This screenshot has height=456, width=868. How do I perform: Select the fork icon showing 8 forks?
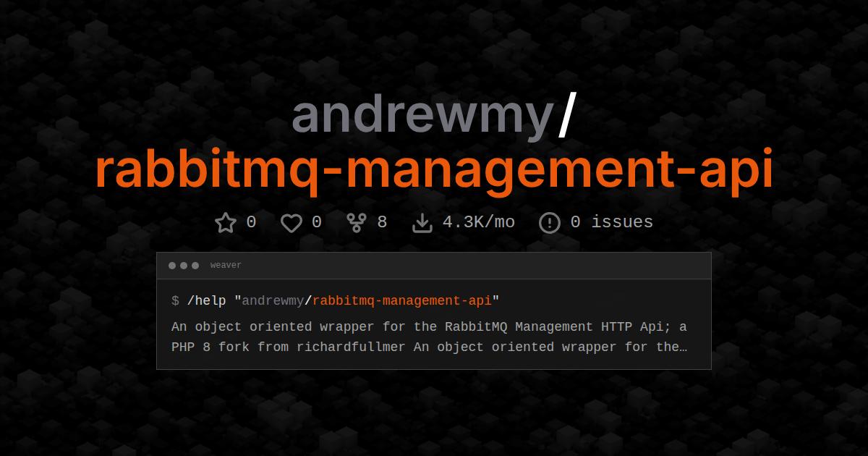click(356, 222)
